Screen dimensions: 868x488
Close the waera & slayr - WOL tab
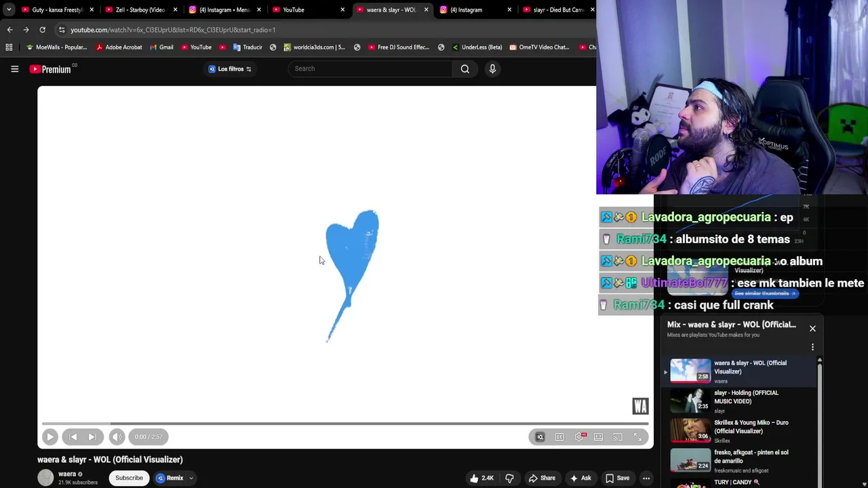426,9
